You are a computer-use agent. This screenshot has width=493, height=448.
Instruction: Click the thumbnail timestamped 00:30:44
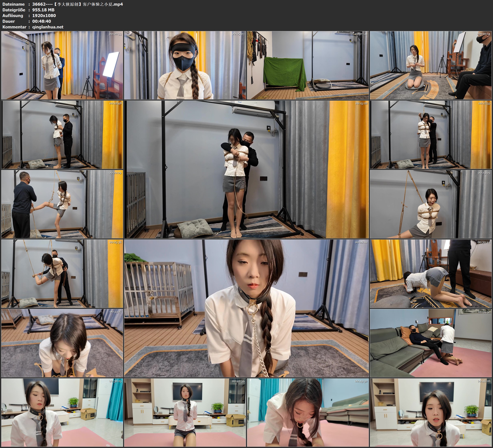pos(431,274)
